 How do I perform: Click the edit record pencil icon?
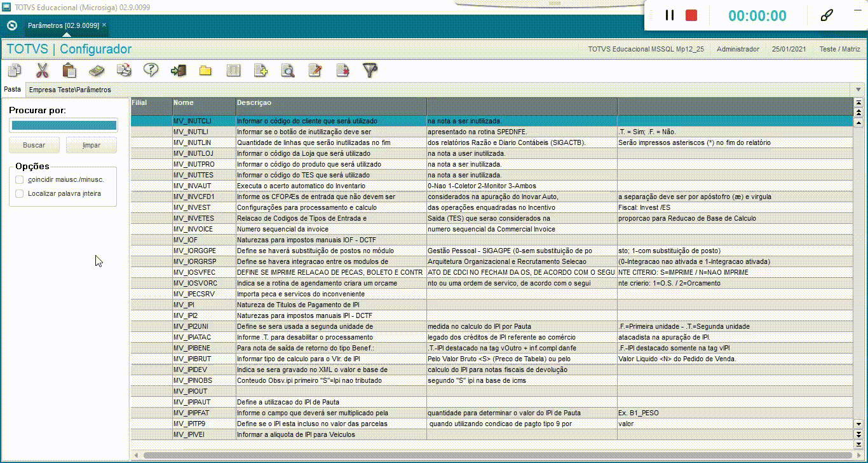(315, 71)
